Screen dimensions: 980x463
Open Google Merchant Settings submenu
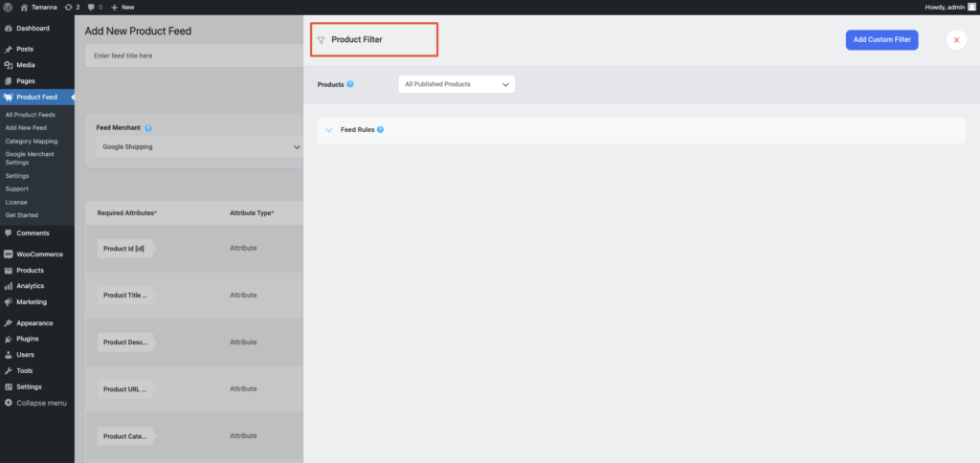click(30, 158)
